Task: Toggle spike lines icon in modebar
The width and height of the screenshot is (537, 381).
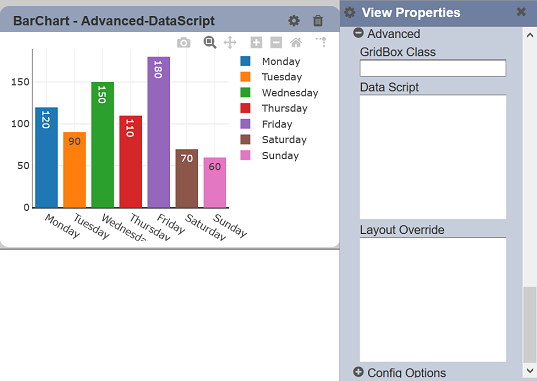Action: [x=321, y=42]
